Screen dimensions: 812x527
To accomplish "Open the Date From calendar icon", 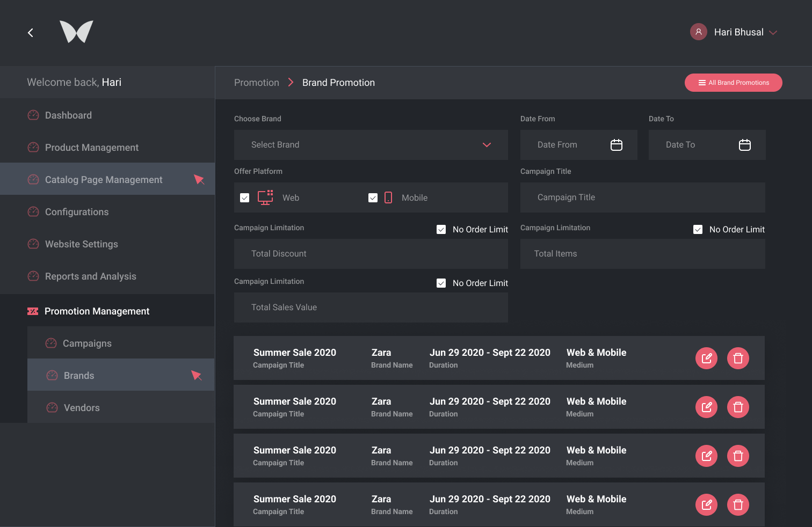I will 616,145.
